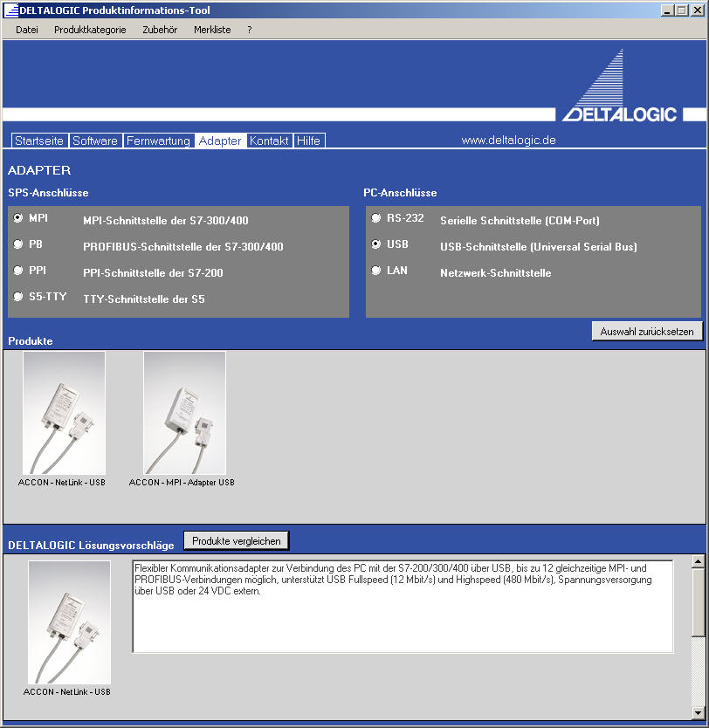Click scroll up arrow in suggestions panel

[x=698, y=562]
